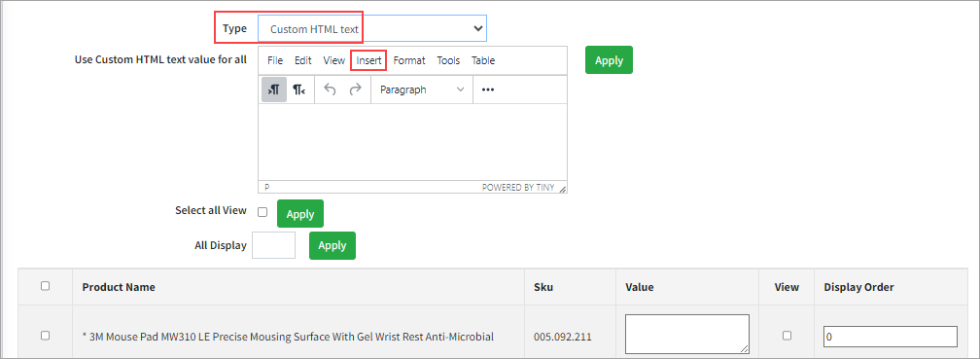Image resolution: width=980 pixels, height=359 pixels.
Task: Tick the Select all View checkbox
Action: point(262,212)
